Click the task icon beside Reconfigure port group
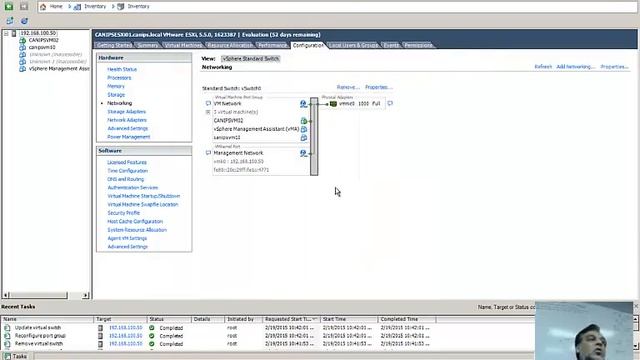Viewport: 640px width, 360px height. (7, 336)
